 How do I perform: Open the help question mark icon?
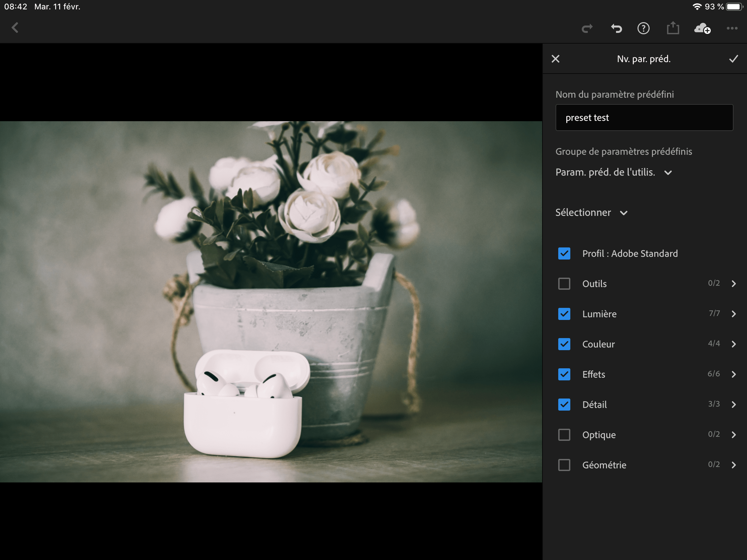(x=643, y=28)
